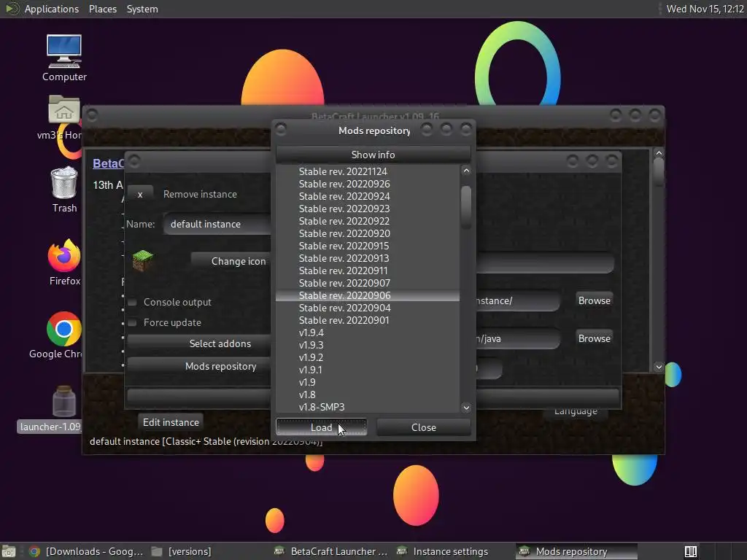Screen dimensions: 747x560
Task: Select v1.9.2 in mods list
Action: tap(368, 357)
